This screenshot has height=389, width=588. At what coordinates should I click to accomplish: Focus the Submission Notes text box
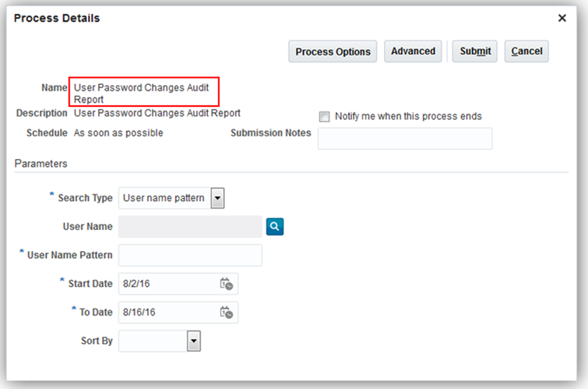point(405,139)
